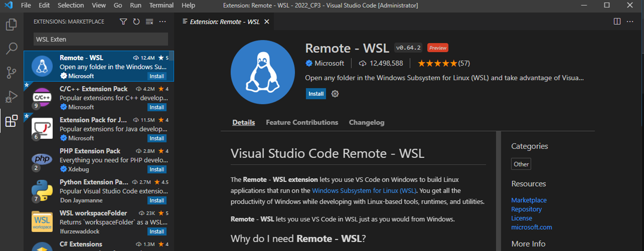Viewport: 644px width, 251px height.
Task: Open editor more actions ellipsis
Action: pos(630,22)
